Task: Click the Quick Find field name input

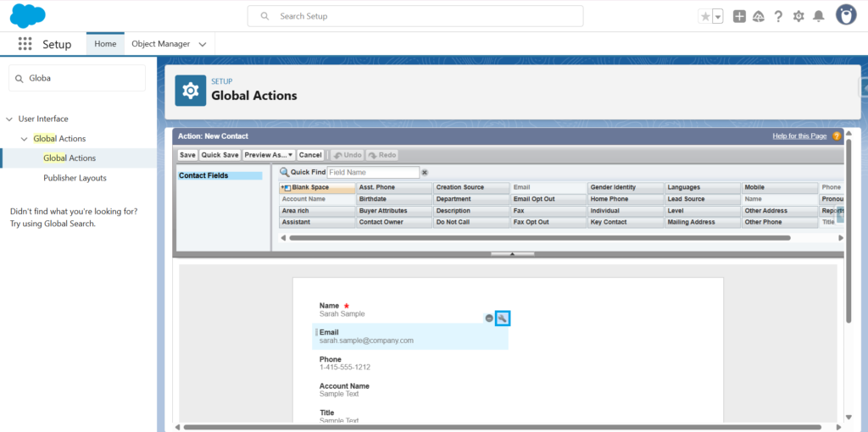Action: click(x=373, y=172)
